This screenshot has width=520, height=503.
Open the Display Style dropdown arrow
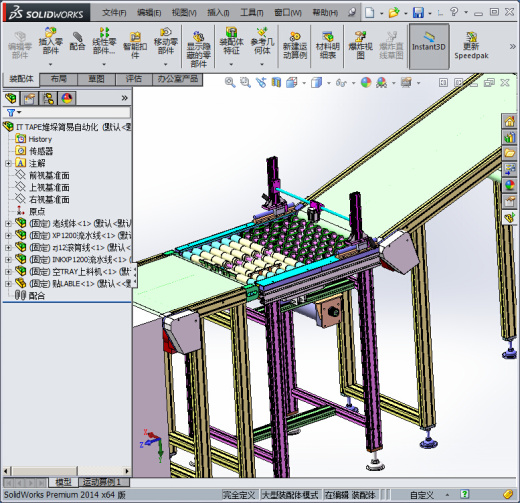coord(328,83)
